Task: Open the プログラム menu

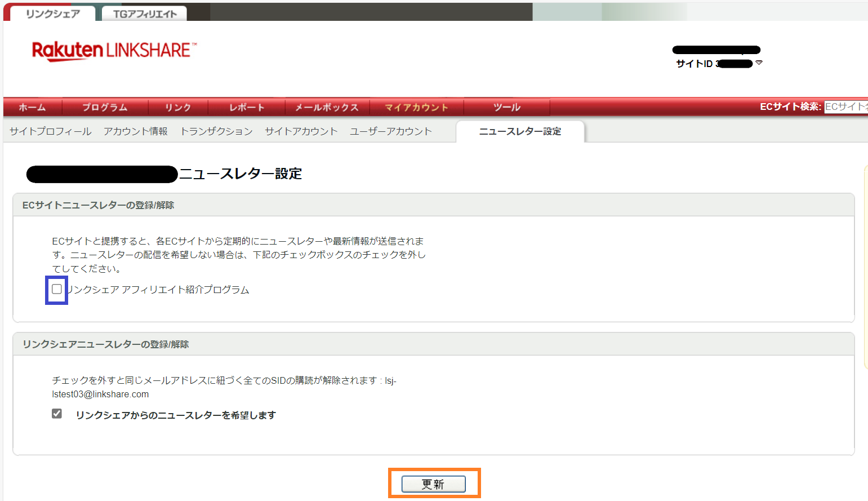Action: tap(105, 107)
